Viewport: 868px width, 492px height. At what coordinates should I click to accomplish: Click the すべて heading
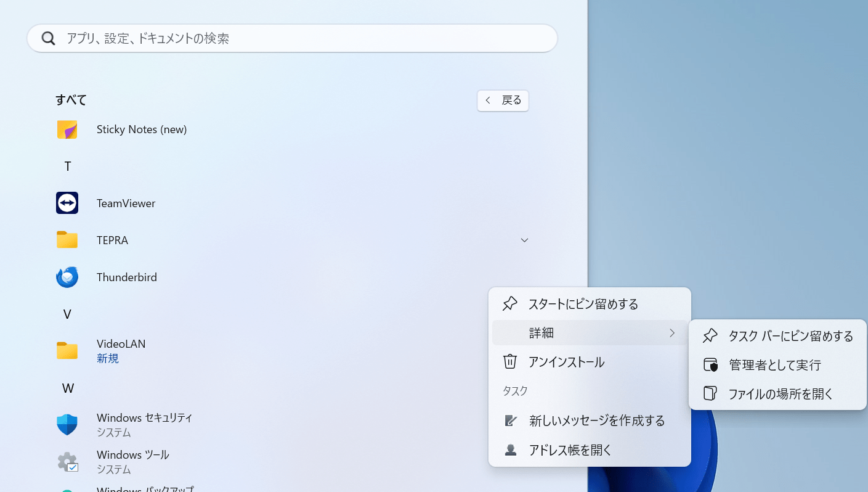[71, 100]
